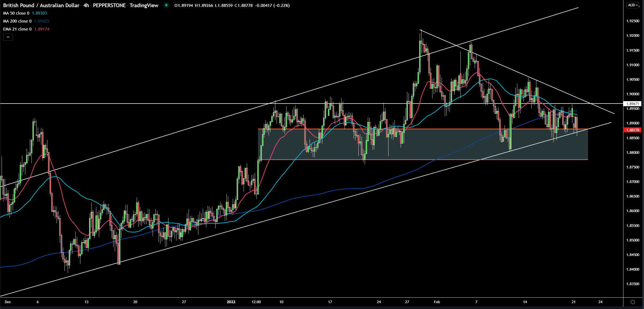644x309 pixels.
Task: Click the 4h interval label
Action: click(86, 5)
